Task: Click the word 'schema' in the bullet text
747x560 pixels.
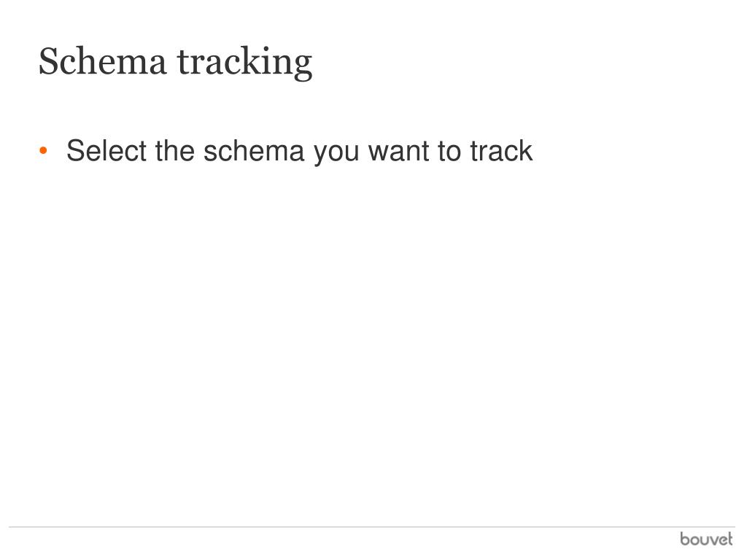Action: pyautogui.click(x=254, y=150)
